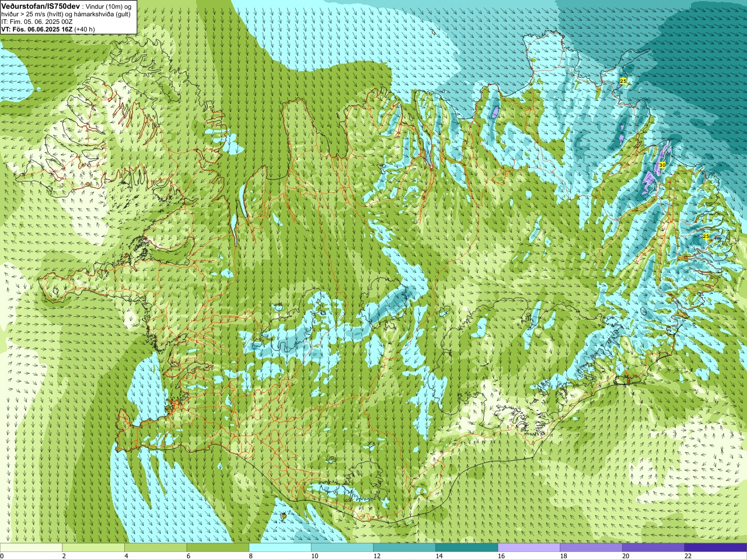Viewport: 747px width, 560px height.
Task: Click legend scale number '18'
Action: click(563, 556)
